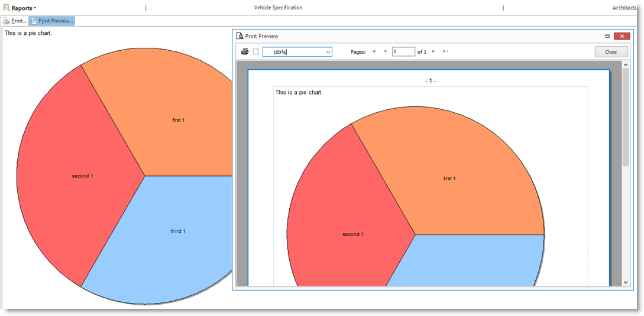Viewport: 644px width, 316px height.
Task: Click 'This is a pie chart.' text in preview page
Action: click(x=299, y=92)
